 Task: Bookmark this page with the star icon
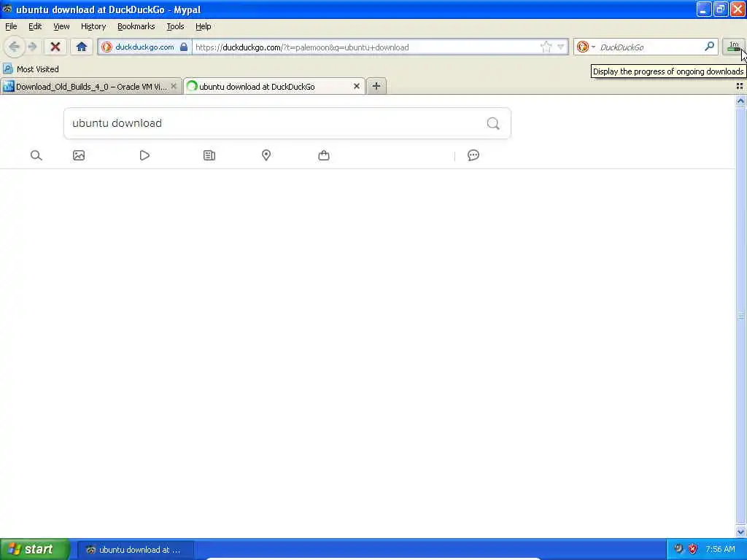pyautogui.click(x=546, y=47)
